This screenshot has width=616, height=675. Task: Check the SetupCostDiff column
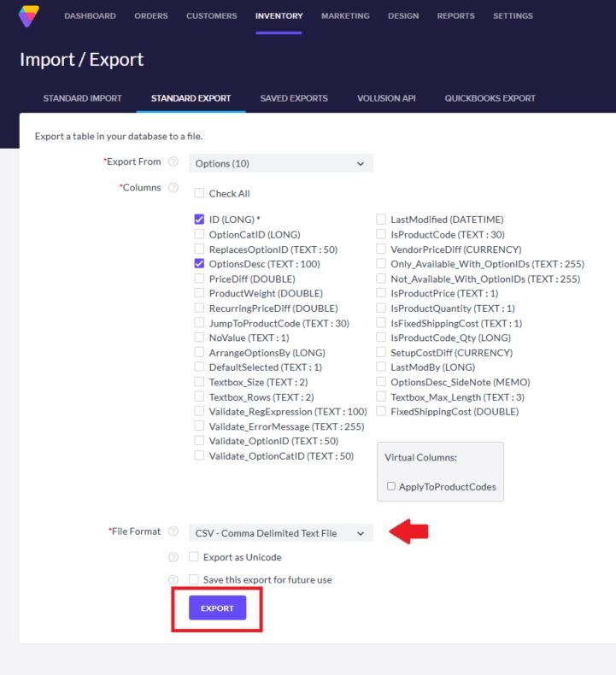coord(381,352)
